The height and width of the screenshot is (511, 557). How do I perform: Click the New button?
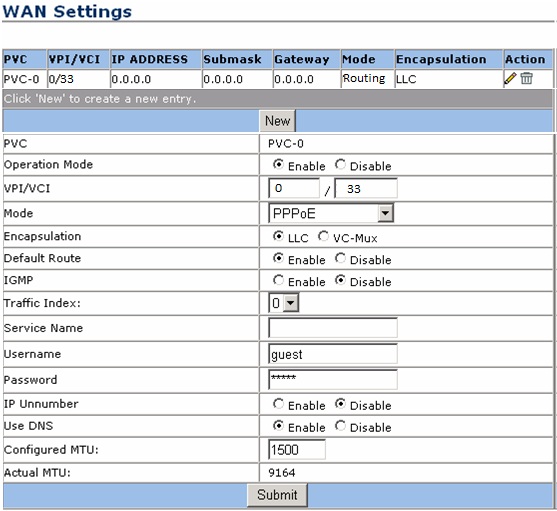277,121
